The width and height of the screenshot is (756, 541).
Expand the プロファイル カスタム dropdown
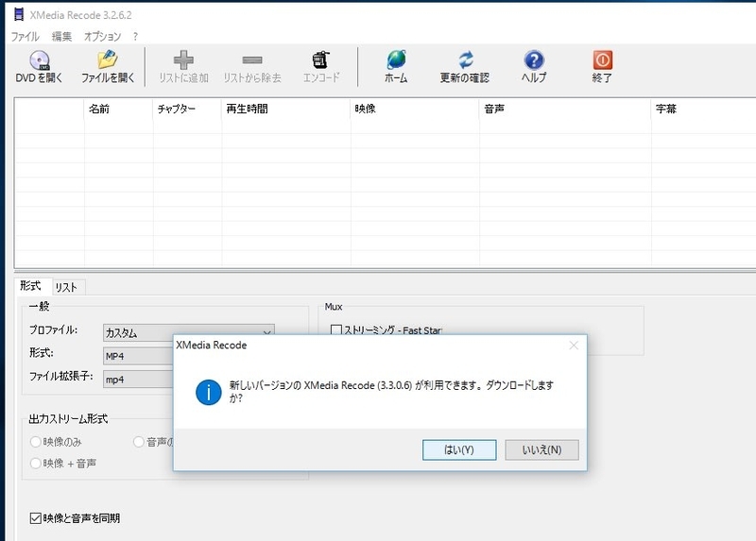tap(189, 333)
